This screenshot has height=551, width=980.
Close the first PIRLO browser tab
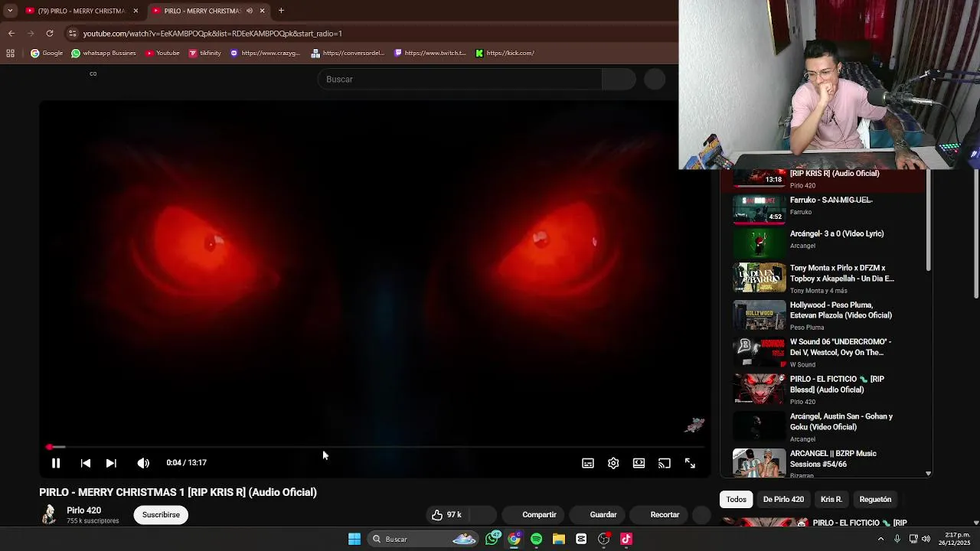point(136,11)
